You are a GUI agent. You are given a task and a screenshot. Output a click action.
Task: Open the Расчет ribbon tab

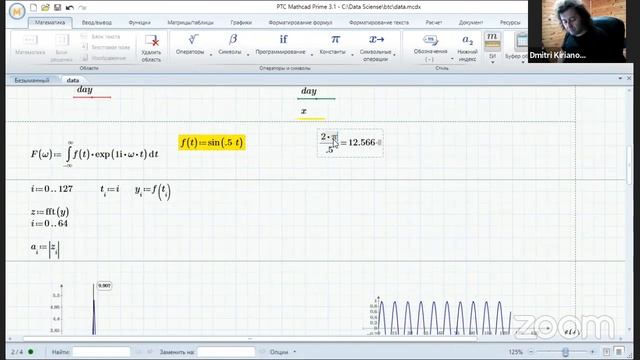pyautogui.click(x=433, y=22)
